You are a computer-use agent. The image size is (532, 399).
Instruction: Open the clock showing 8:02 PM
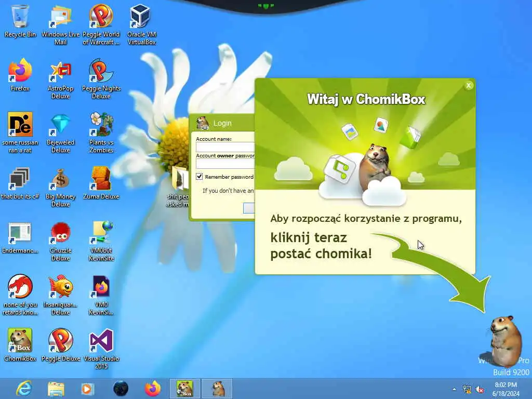[506, 389]
